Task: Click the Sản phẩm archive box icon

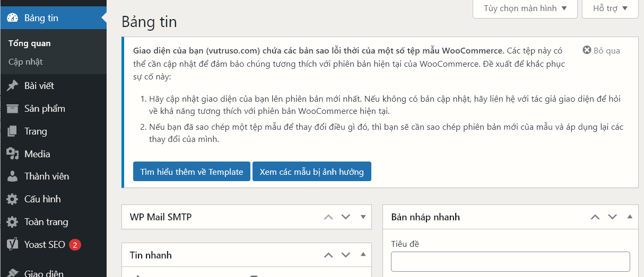Action: (x=12, y=109)
